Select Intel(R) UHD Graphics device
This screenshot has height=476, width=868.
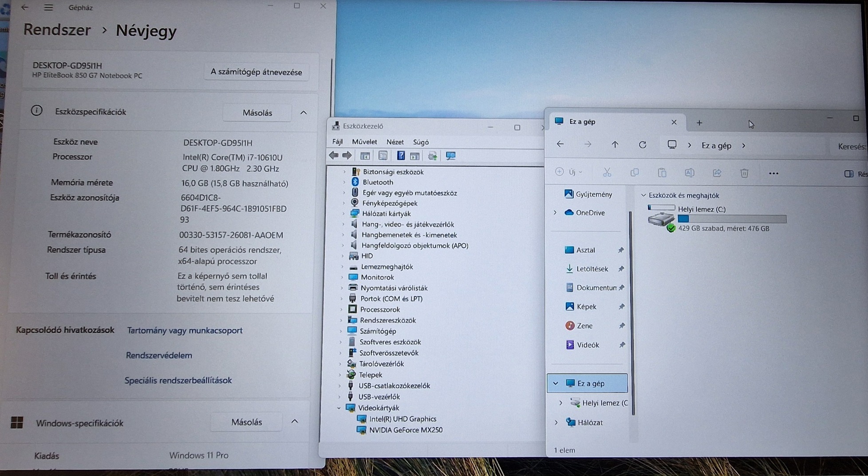(x=402, y=419)
